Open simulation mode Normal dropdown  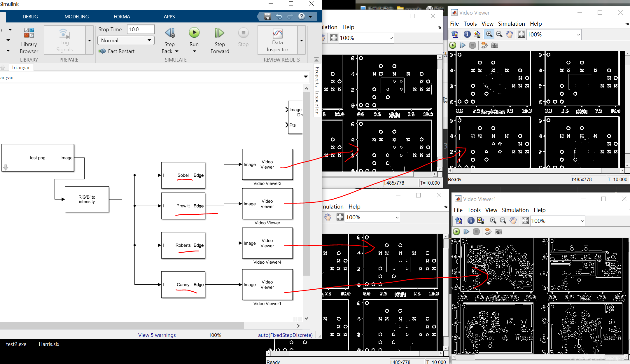[126, 40]
